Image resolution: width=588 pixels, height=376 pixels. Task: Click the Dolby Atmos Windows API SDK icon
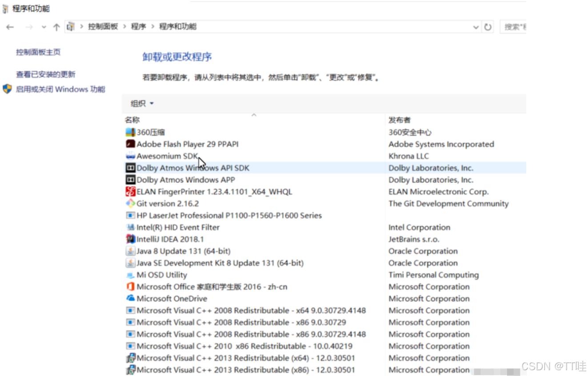coord(130,168)
